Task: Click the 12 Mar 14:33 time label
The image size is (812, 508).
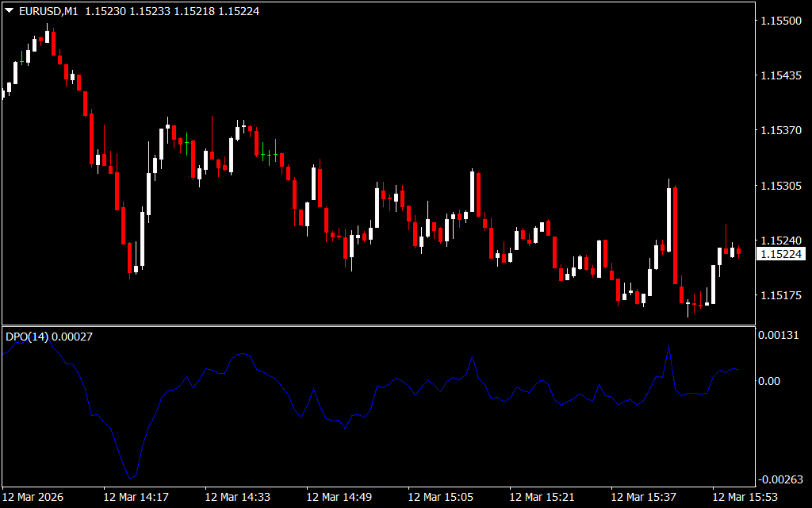Action: 238,497
